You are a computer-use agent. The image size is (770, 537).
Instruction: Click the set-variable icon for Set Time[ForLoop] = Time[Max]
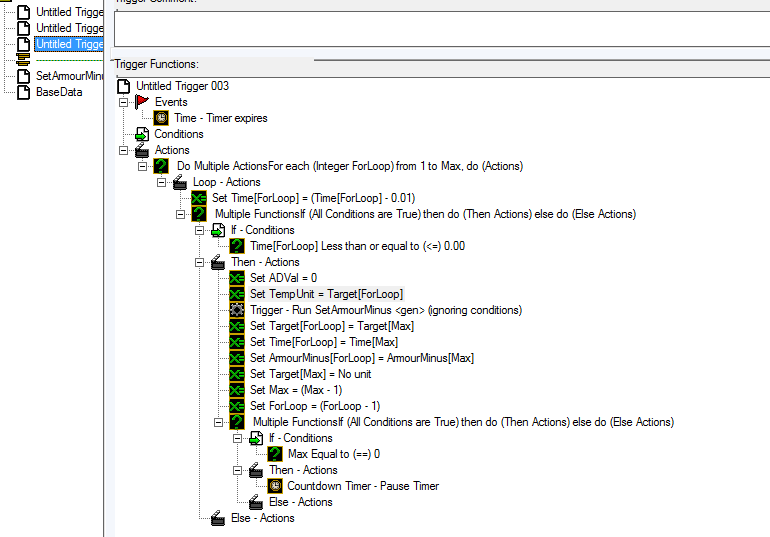(237, 342)
